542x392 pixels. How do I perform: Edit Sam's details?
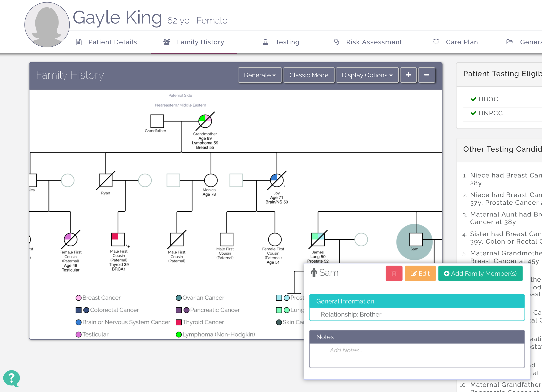tap(420, 273)
